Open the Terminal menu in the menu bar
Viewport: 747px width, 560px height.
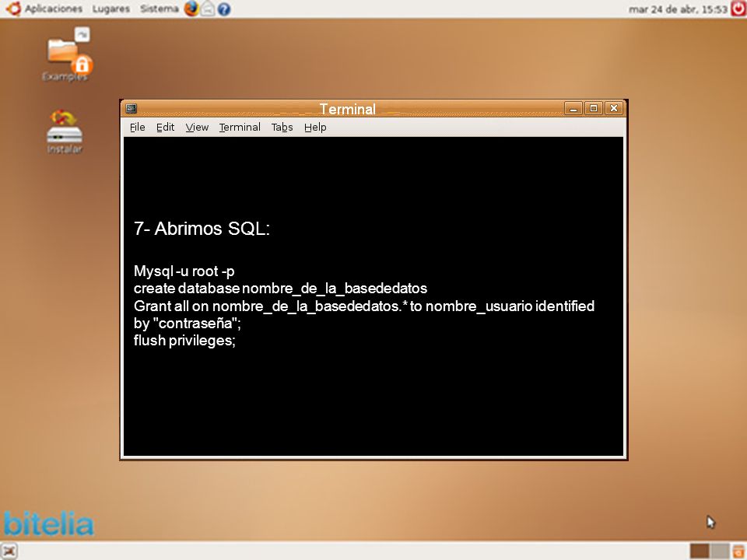point(240,127)
